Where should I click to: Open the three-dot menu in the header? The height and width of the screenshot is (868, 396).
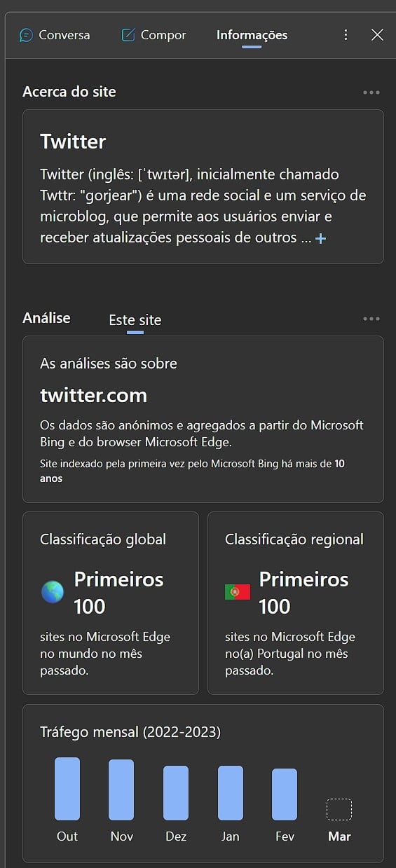pos(346,34)
